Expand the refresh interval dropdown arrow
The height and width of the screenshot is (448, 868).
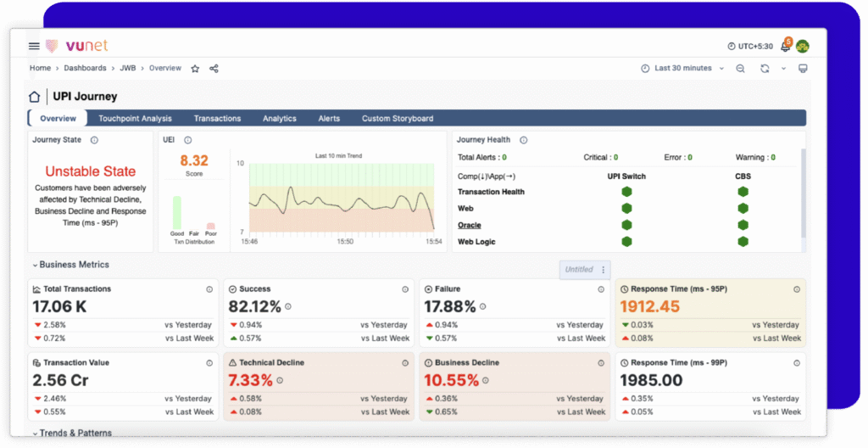pyautogui.click(x=782, y=69)
